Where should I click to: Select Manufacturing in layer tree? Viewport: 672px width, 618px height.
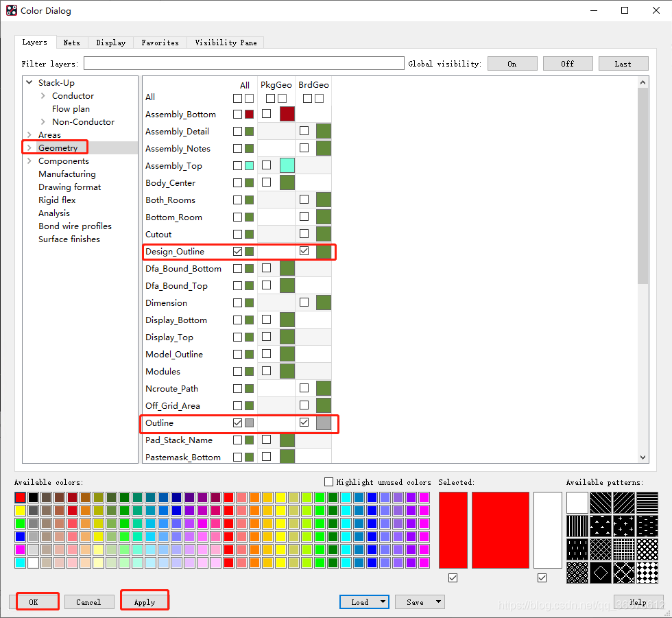point(67,174)
